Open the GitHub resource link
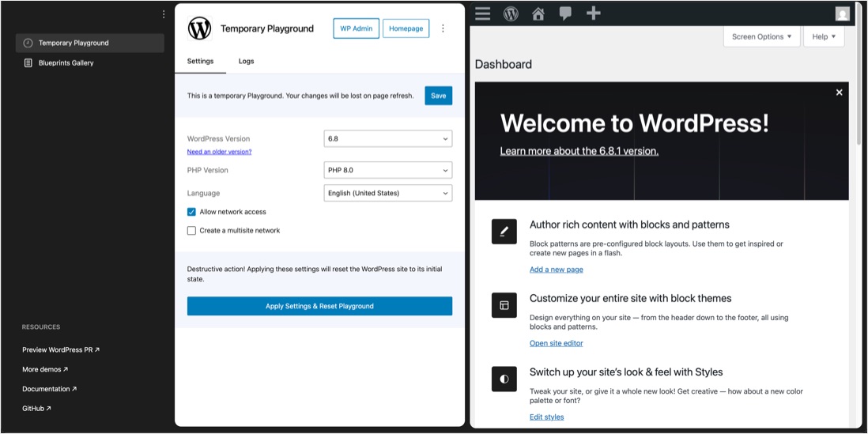Screen dimensions: 868x434 36,409
